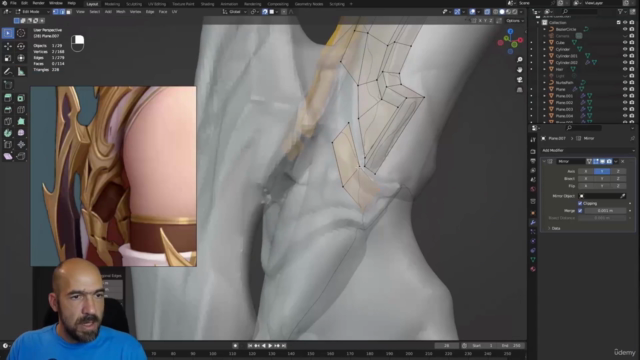The width and height of the screenshot is (640, 360).
Task: Open the Material properties tab
Action: click(x=533, y=269)
